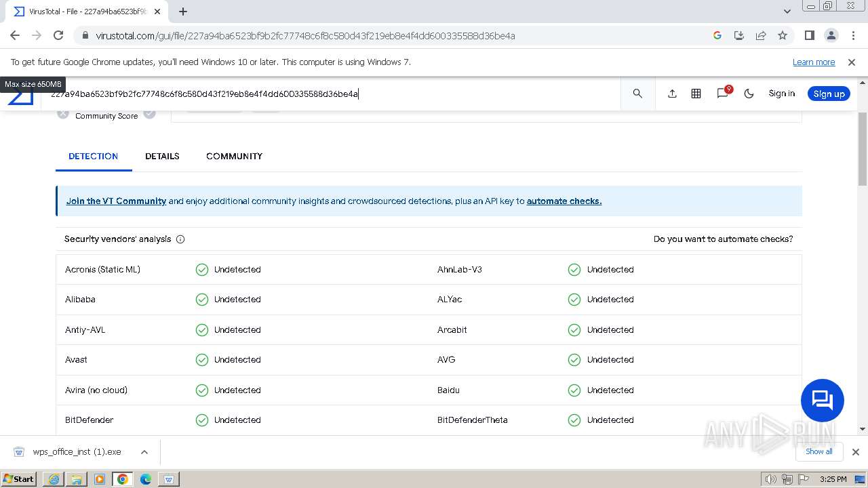Click the install app icon in address bar
868x488 pixels.
click(x=739, y=35)
